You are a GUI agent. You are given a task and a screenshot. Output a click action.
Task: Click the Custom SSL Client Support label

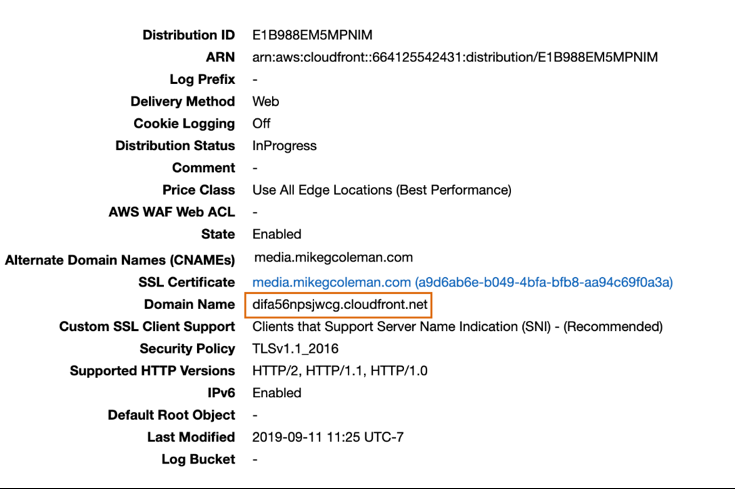click(x=147, y=327)
